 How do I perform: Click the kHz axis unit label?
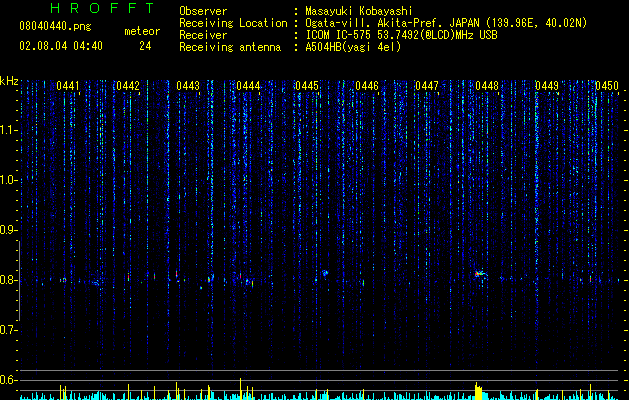9,81
